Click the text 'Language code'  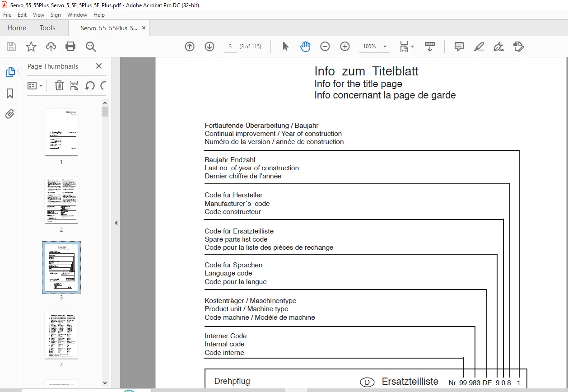pyautogui.click(x=228, y=273)
